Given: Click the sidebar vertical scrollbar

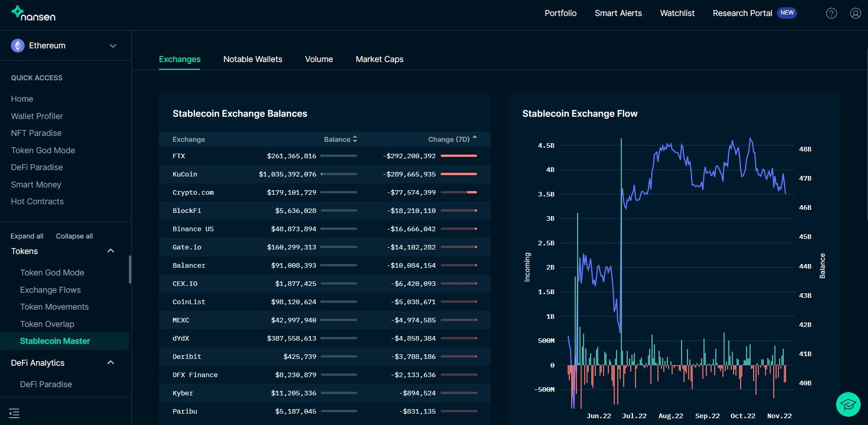Looking at the screenshot, I should coord(130,269).
